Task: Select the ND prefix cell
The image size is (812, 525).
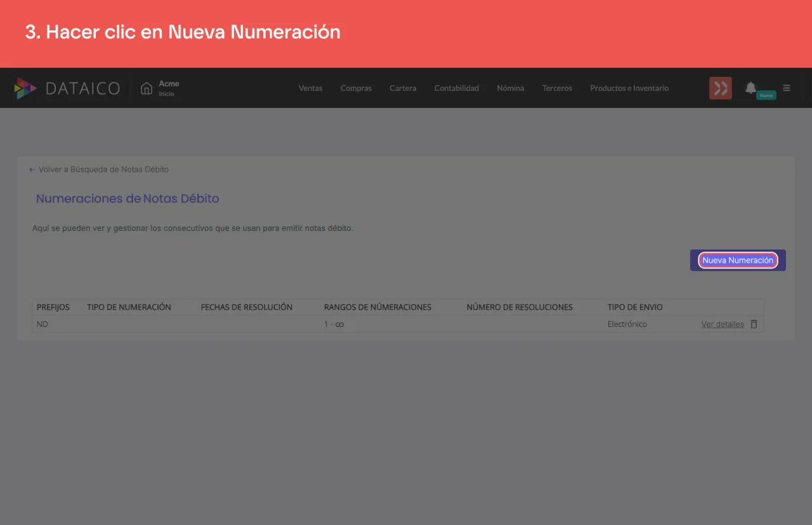Action: click(43, 324)
